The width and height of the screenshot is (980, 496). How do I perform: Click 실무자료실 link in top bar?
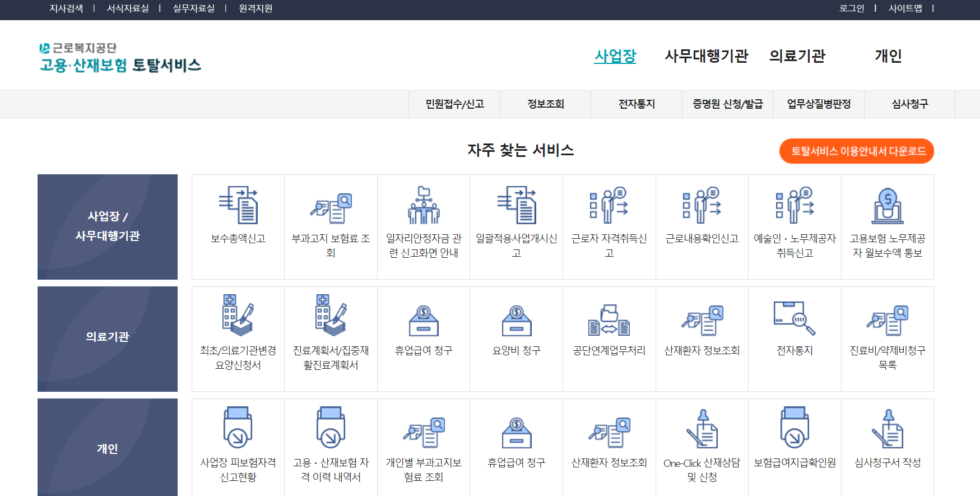[194, 8]
